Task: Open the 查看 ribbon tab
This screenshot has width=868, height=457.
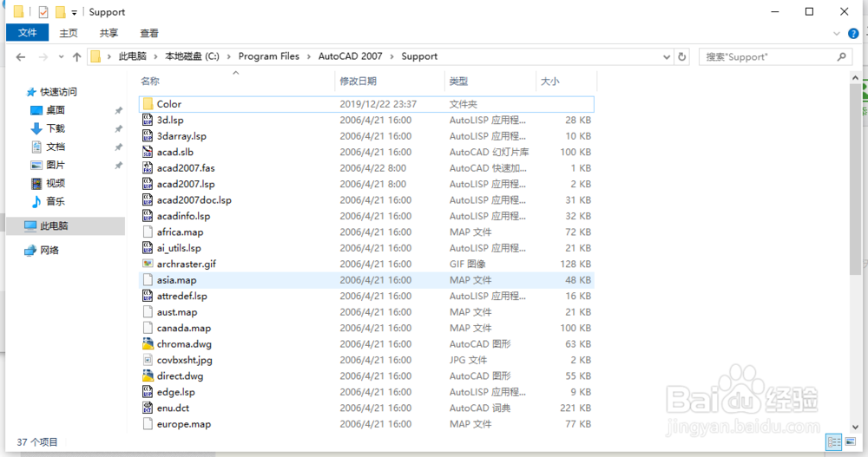Action: point(149,33)
